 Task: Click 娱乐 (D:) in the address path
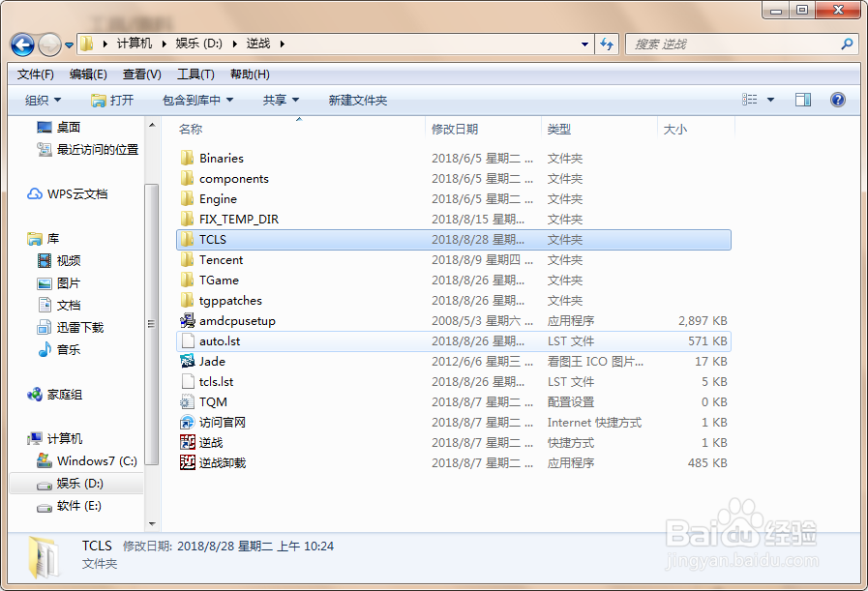pyautogui.click(x=198, y=44)
